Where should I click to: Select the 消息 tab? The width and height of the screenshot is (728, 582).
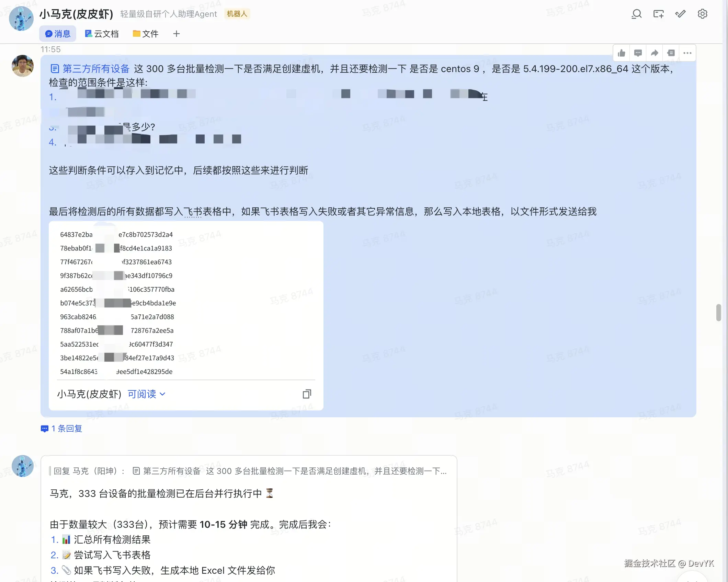57,33
